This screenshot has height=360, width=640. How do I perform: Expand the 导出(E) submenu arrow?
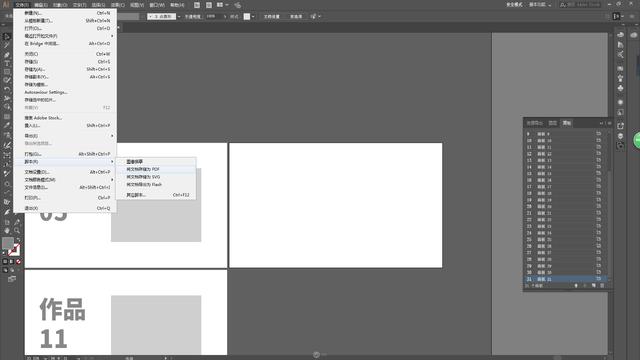[112, 136]
